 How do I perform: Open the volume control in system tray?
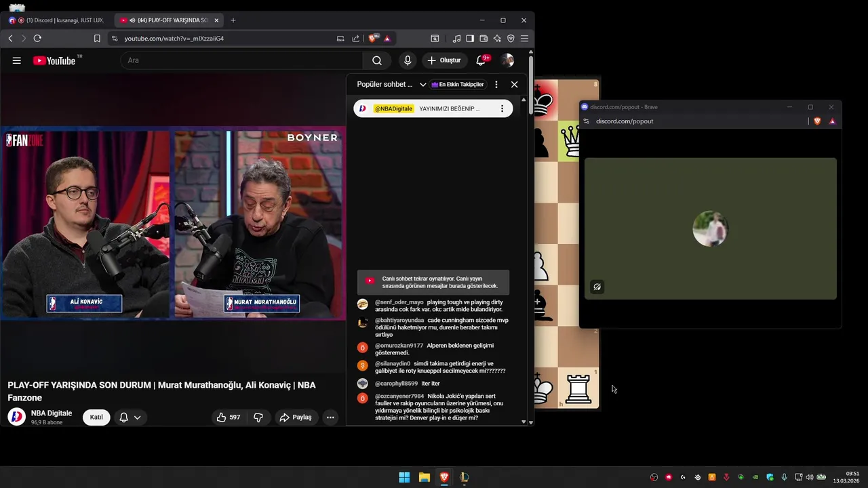(809, 477)
